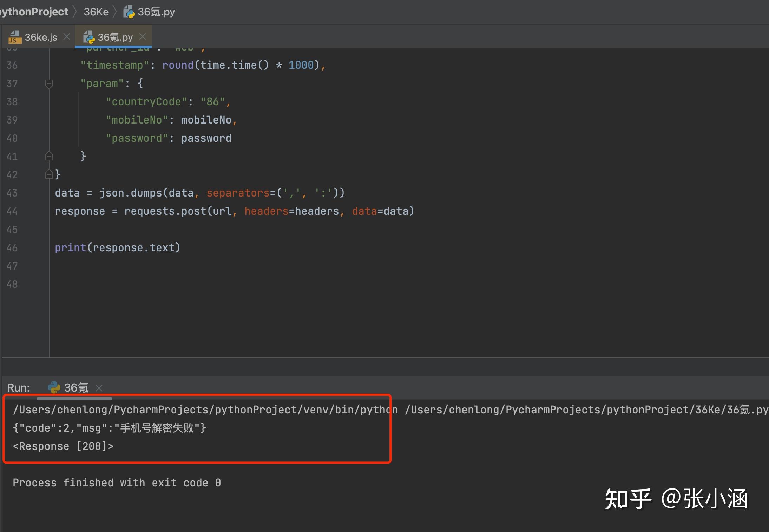The height and width of the screenshot is (532, 769).
Task: Close the 36氪 run tab
Action: (x=99, y=388)
